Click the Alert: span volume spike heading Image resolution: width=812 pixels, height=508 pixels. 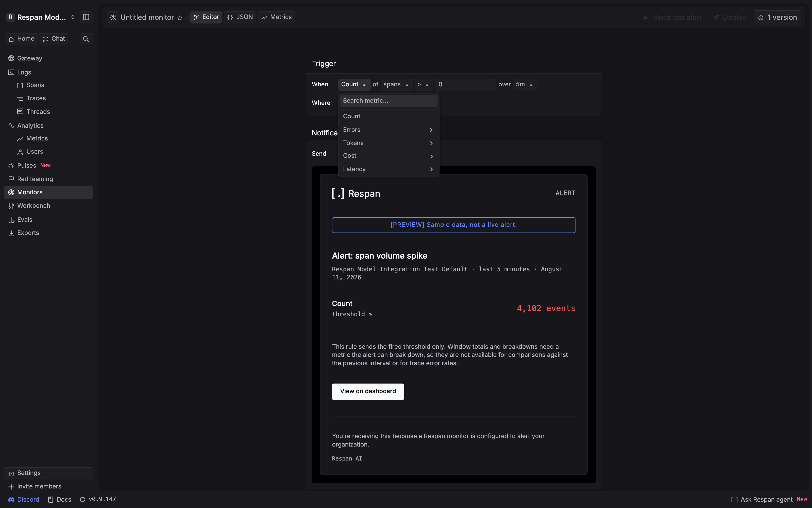[380, 256]
